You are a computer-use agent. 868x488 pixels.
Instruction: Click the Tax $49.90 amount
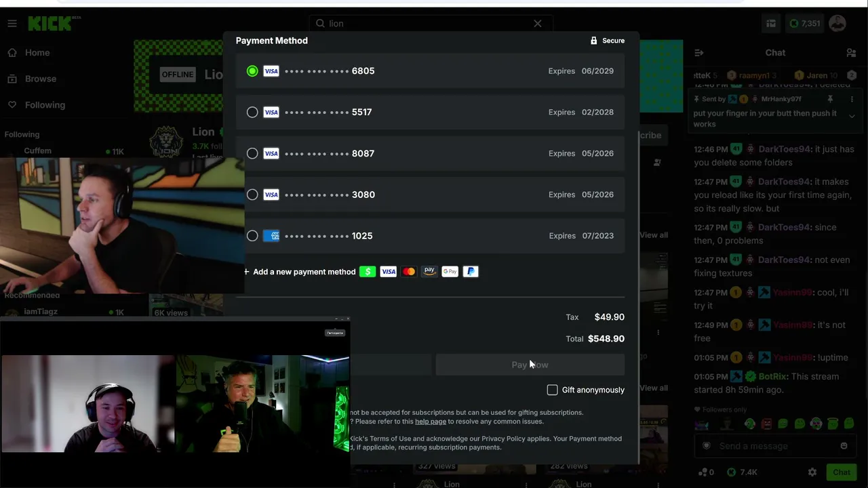click(x=610, y=317)
